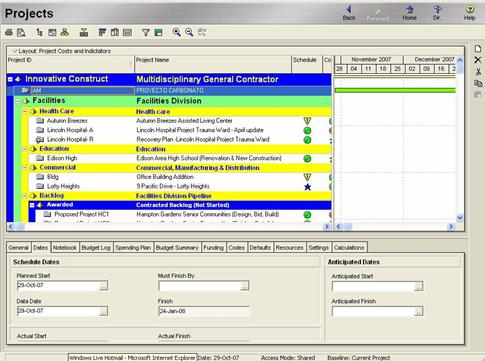485x361 pixels.
Task: Click the Add new project page icon
Action: (478, 49)
